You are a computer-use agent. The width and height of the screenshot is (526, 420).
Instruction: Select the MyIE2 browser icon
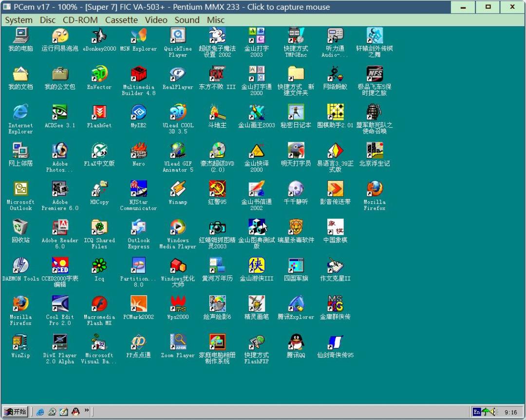[x=138, y=116]
